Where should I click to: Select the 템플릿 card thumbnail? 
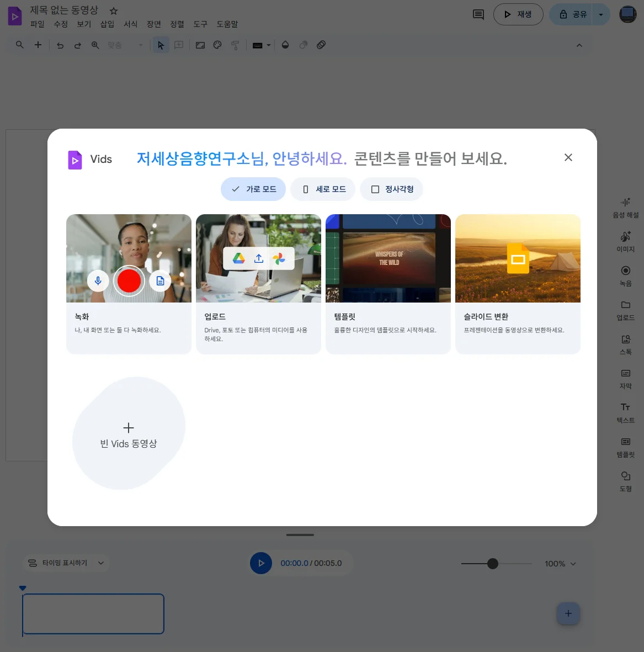click(x=388, y=258)
